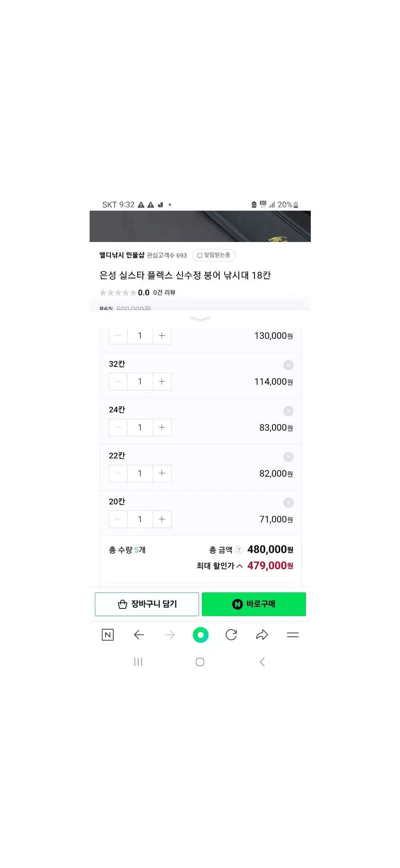This screenshot has width=400, height=868.
Task: Open the 엘디낚시 민물샵 store page
Action: [x=122, y=255]
